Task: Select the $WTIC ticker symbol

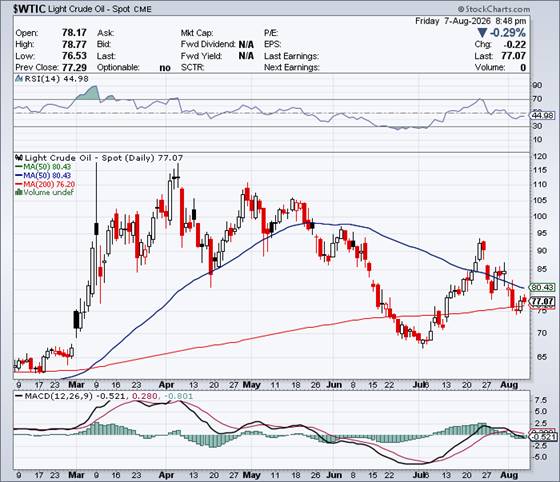Action: coord(29,9)
